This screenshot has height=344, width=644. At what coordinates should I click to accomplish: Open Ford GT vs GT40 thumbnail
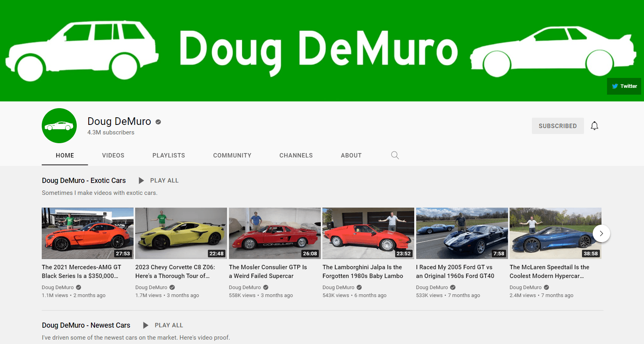click(462, 233)
